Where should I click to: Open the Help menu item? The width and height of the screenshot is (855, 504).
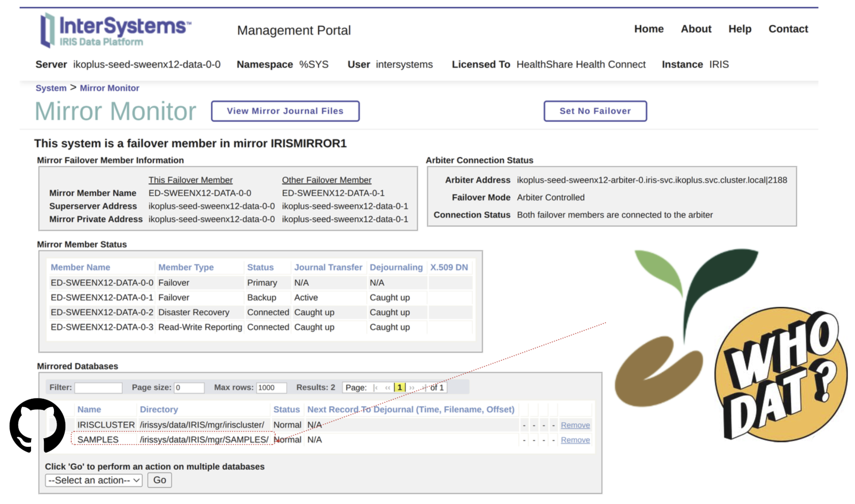coord(740,29)
